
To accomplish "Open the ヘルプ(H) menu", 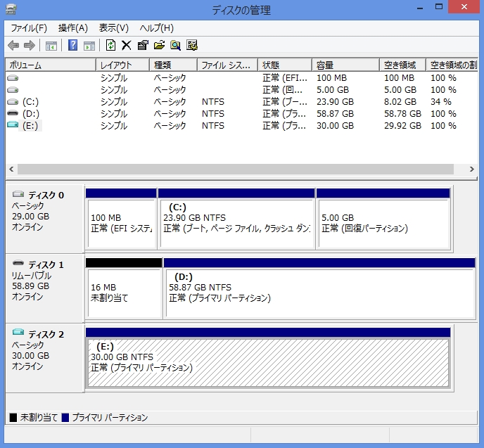I will click(156, 28).
